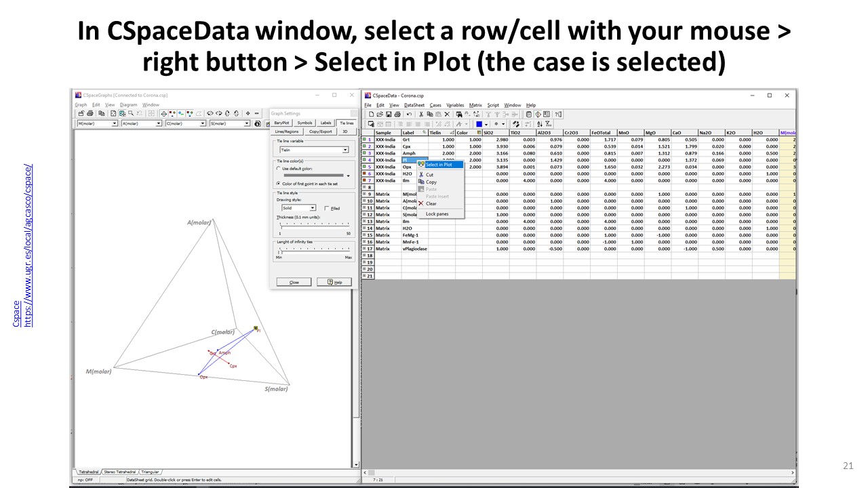Viewport: 868px width, 488px height.
Task: Click the Delete X icon in CSpaceData toolbar
Action: 447,115
